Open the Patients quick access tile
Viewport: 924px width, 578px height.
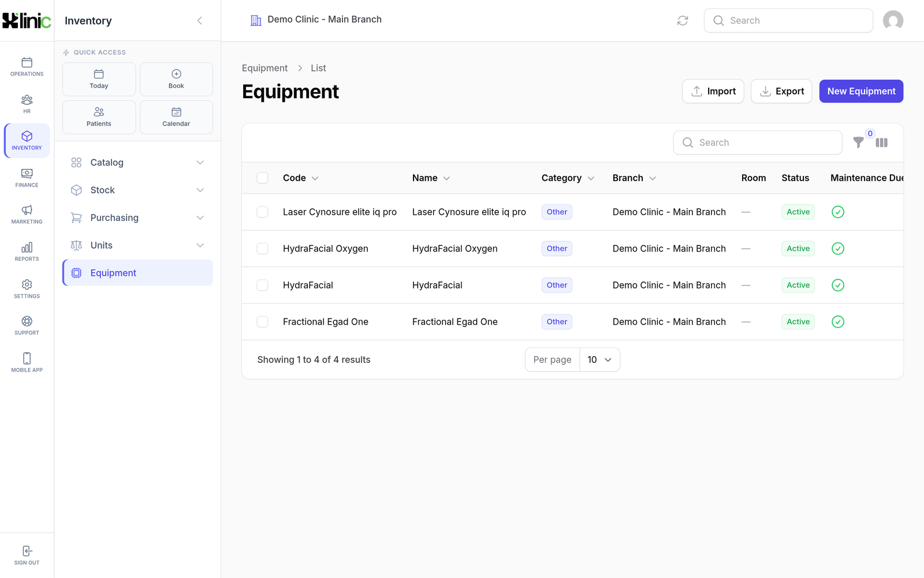tap(99, 117)
